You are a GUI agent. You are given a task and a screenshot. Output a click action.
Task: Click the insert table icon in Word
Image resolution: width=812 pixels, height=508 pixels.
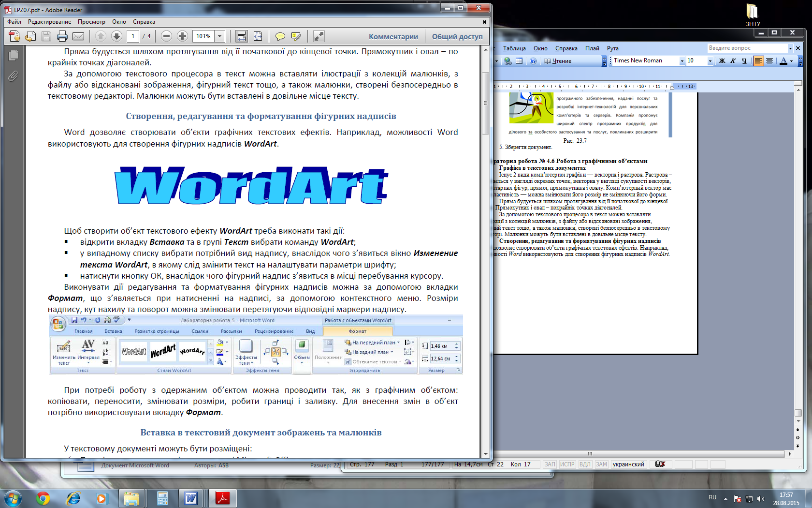point(519,61)
